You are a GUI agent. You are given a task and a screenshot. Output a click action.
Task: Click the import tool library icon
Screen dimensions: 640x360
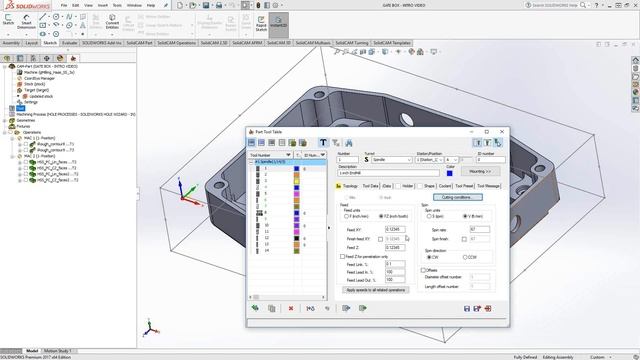click(x=346, y=308)
